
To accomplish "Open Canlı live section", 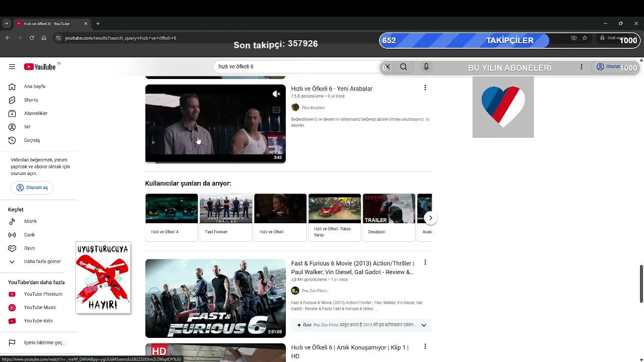I will 29,235.
